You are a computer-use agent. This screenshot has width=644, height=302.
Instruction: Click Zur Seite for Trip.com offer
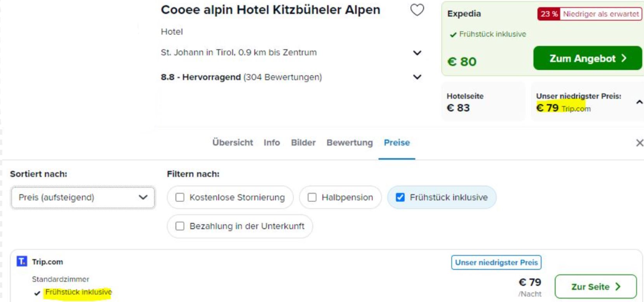coord(595,287)
